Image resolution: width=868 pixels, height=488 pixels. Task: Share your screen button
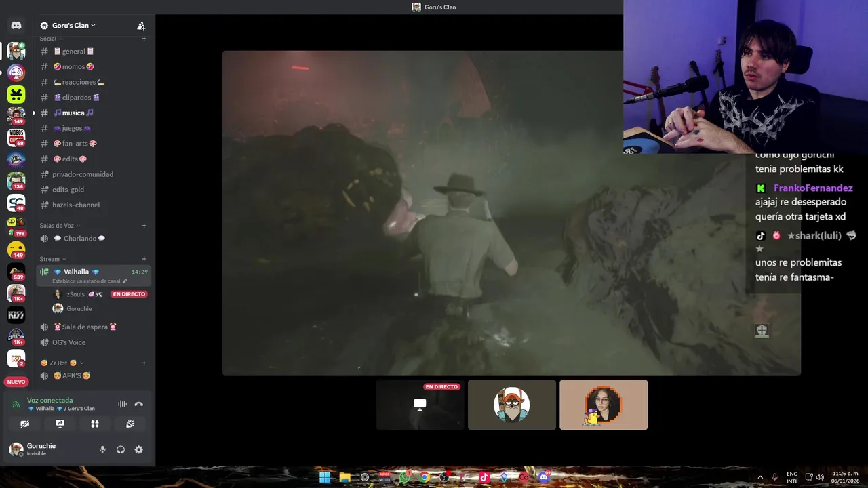coord(60,424)
